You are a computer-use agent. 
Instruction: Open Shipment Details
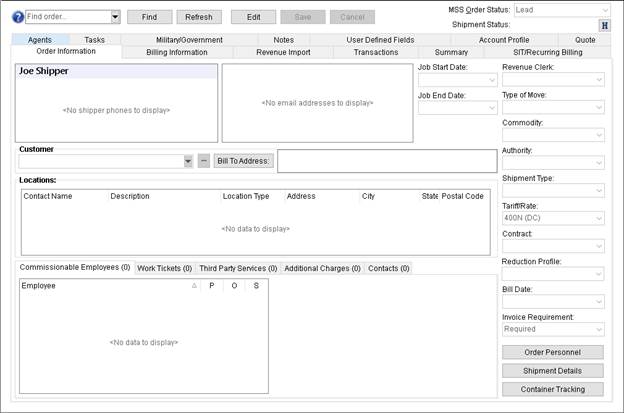point(553,371)
